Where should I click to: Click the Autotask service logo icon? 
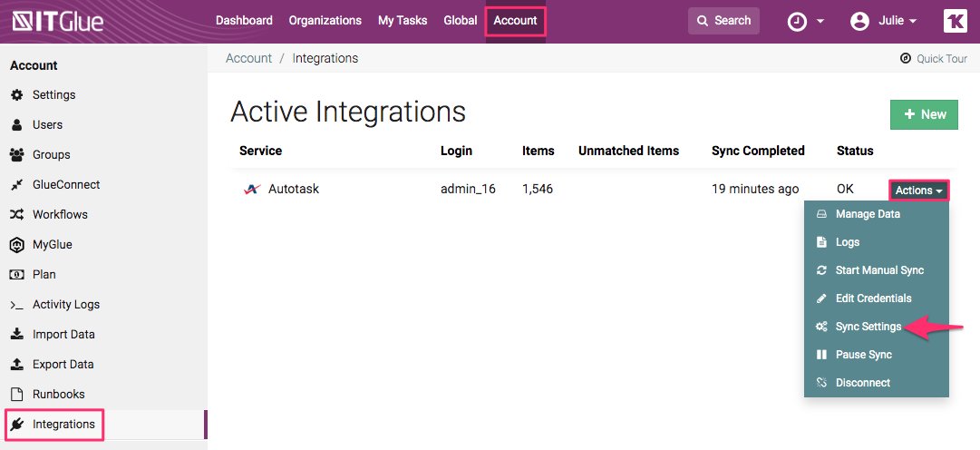(x=252, y=189)
